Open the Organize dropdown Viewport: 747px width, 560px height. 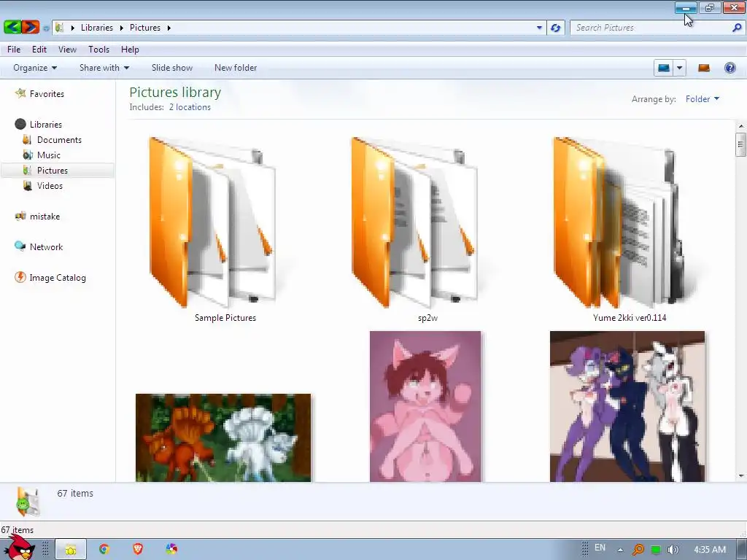click(x=35, y=68)
